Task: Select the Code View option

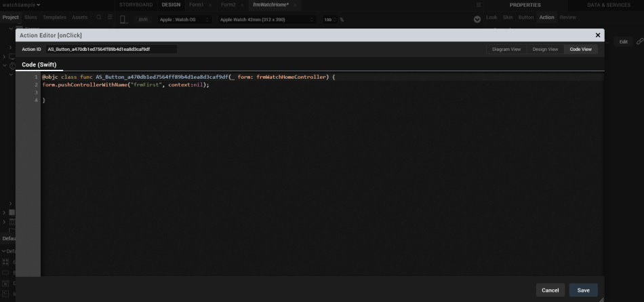Action: point(580,49)
